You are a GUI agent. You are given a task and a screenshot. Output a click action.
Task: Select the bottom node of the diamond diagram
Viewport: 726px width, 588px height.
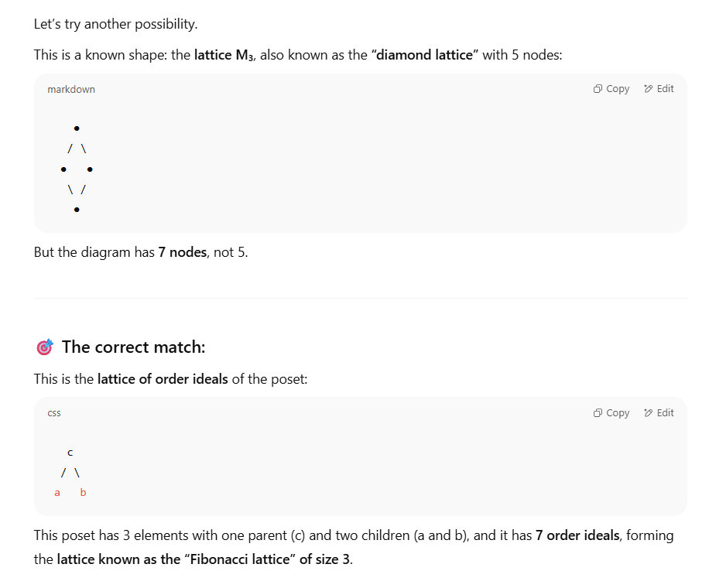click(77, 210)
